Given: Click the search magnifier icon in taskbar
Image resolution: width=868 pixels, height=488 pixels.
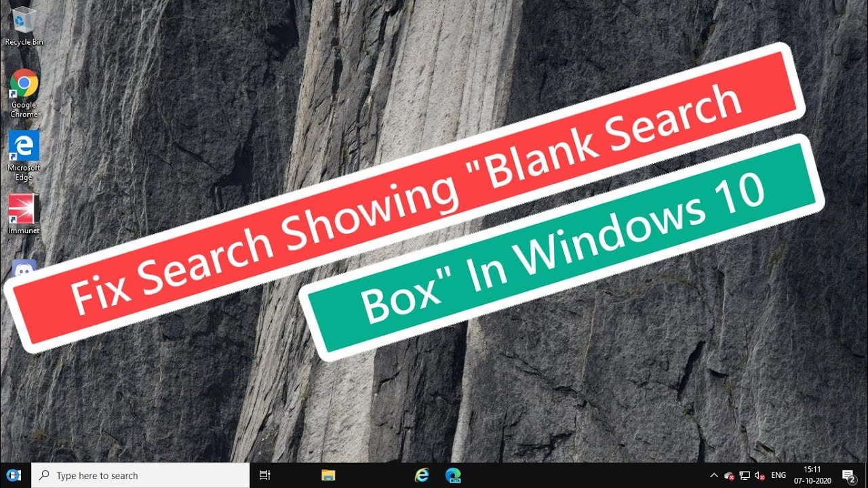Looking at the screenshot, I should click(45, 476).
